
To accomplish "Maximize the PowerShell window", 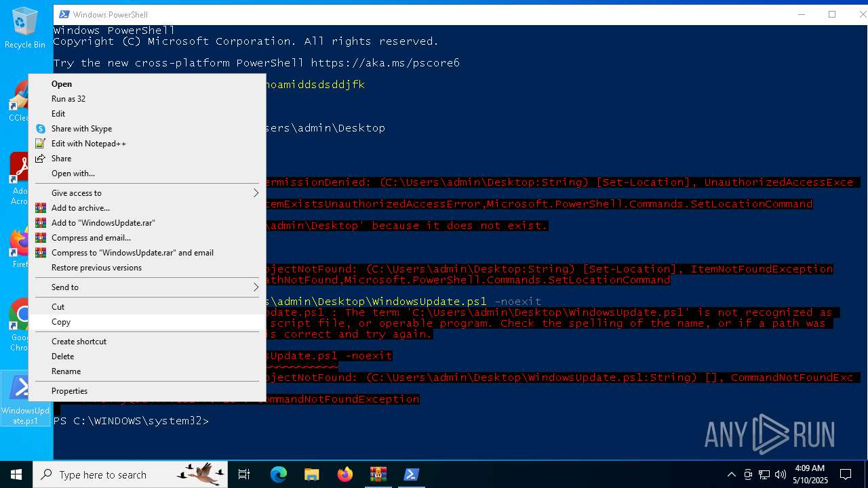I will [x=832, y=14].
